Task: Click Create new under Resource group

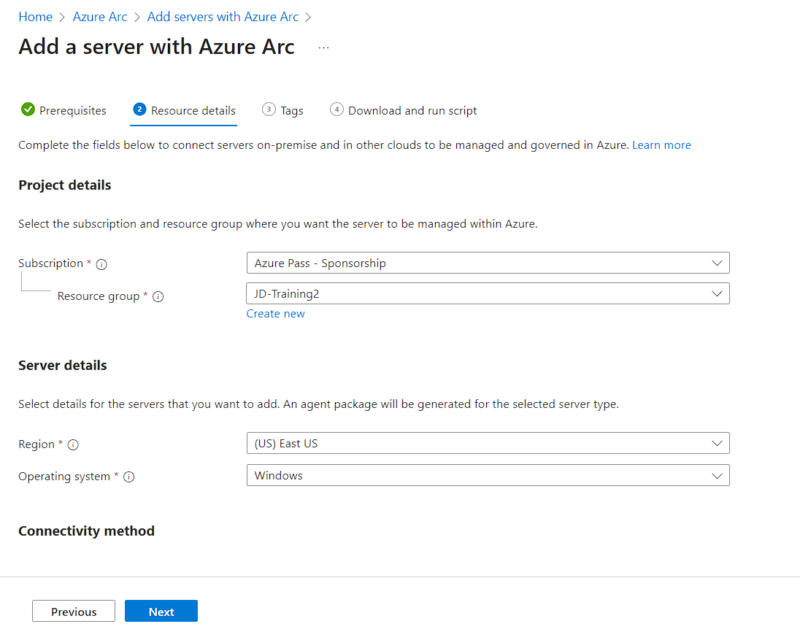Action: pos(275,313)
